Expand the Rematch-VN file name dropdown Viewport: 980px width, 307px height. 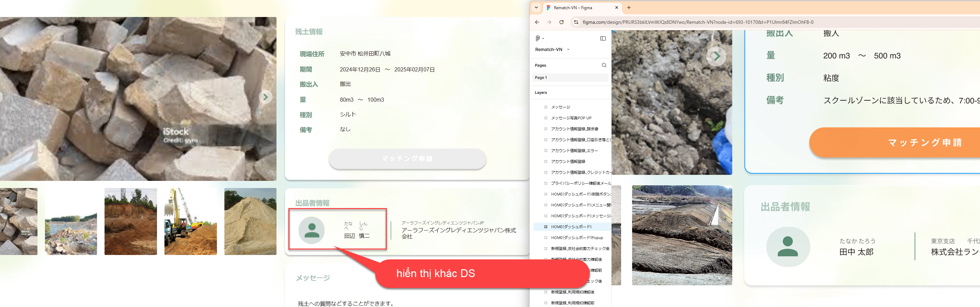point(568,49)
